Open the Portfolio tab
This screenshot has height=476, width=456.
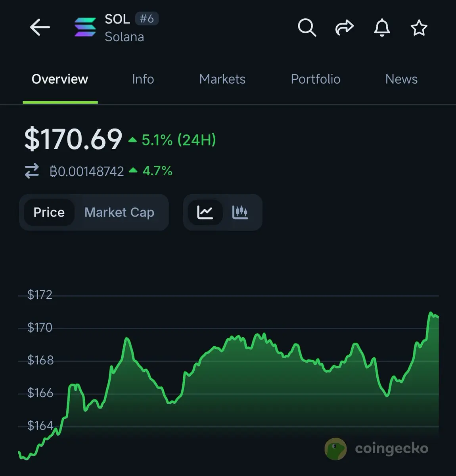tap(316, 79)
